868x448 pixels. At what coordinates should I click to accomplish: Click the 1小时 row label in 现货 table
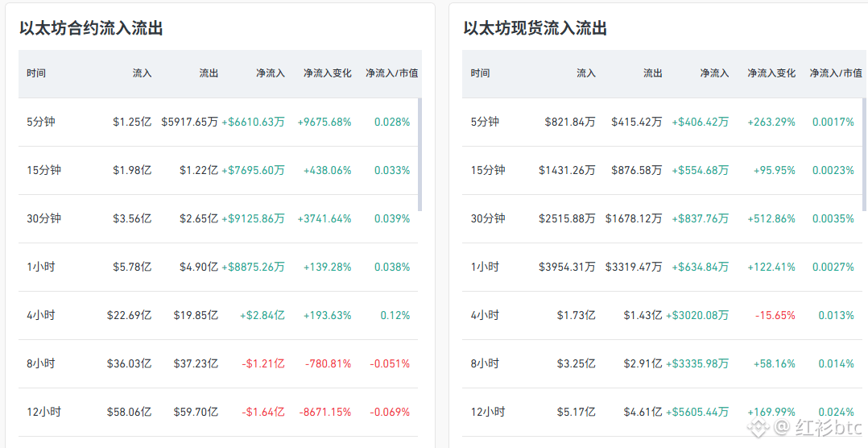[x=485, y=267]
